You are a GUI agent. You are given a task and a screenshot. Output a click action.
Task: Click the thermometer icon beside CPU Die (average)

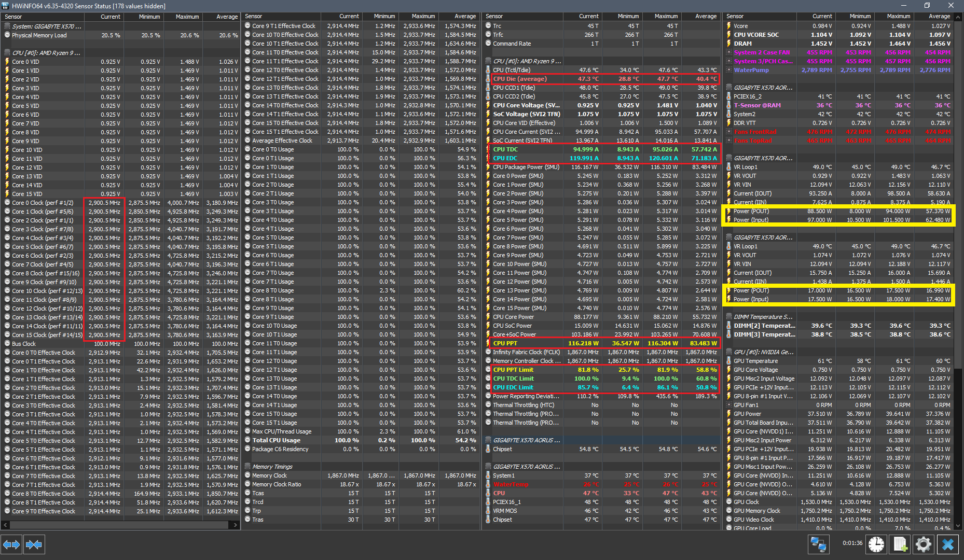[488, 79]
